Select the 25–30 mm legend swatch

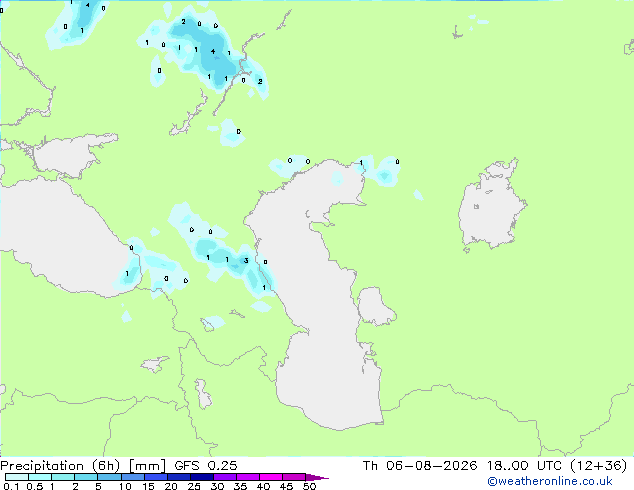[x=202, y=477]
